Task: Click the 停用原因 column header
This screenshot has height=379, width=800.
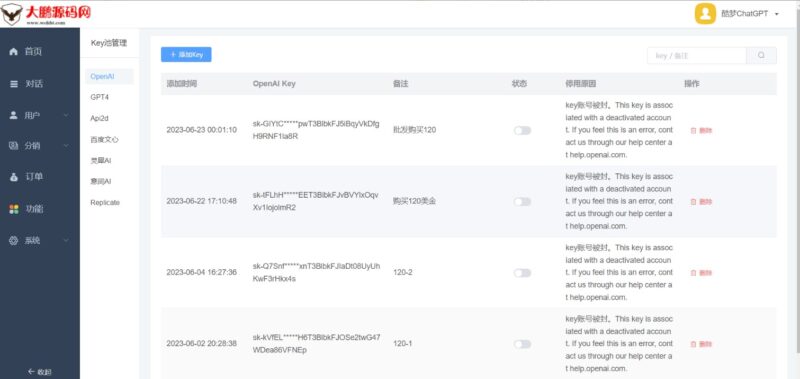Action: click(x=581, y=84)
